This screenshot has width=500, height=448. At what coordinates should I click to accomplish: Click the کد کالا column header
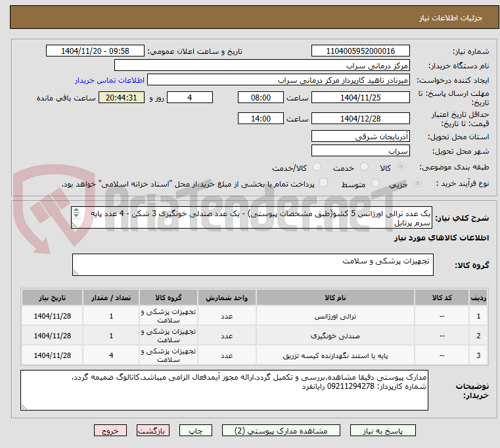[442, 298]
